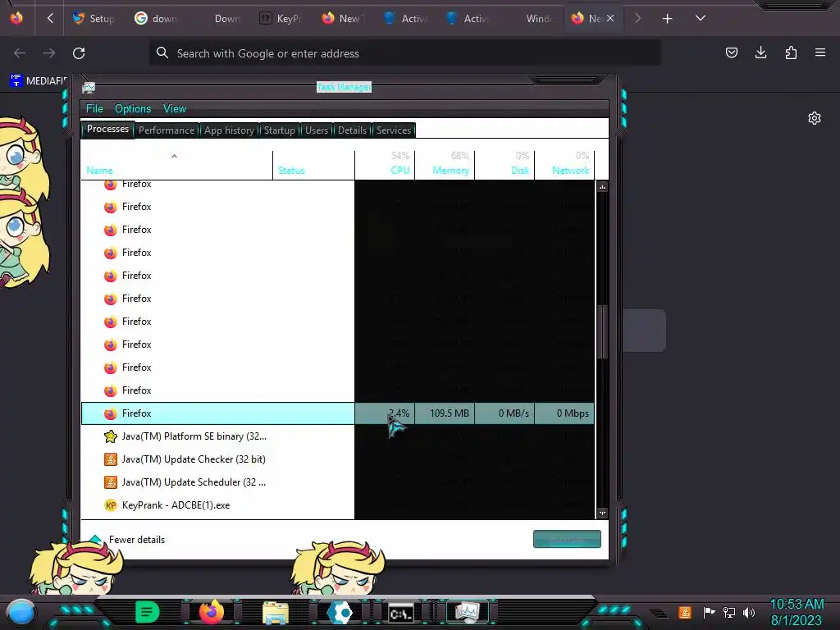Switch to the Google 'down' browser tab
Viewport: 840px width, 630px height.
(x=156, y=19)
